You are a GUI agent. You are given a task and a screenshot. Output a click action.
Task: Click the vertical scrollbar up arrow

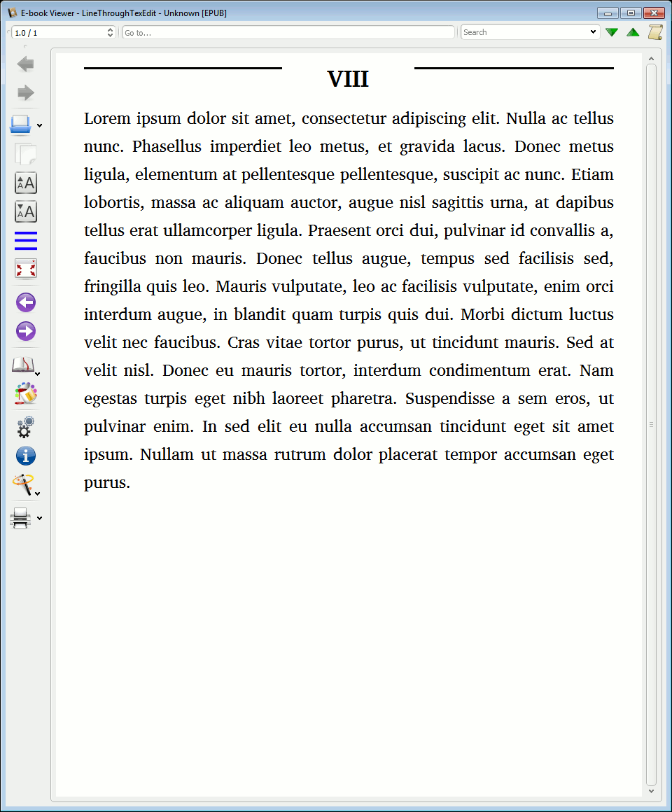tap(651, 59)
